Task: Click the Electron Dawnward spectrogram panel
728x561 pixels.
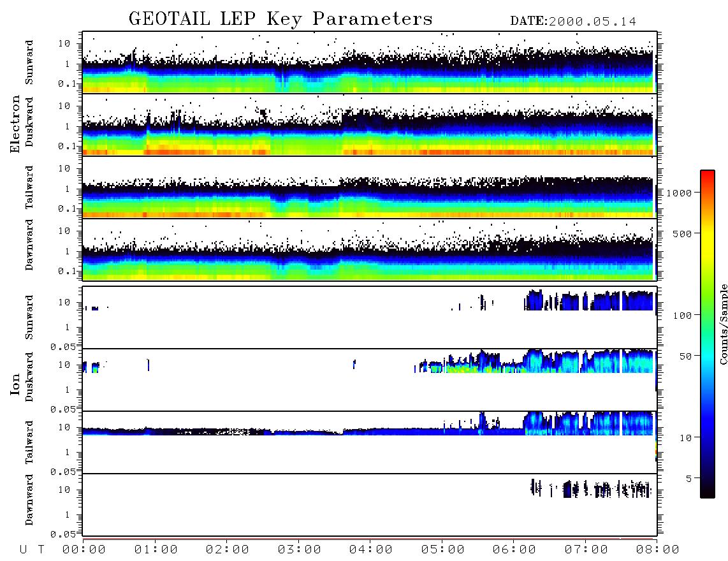Action: 370,249
